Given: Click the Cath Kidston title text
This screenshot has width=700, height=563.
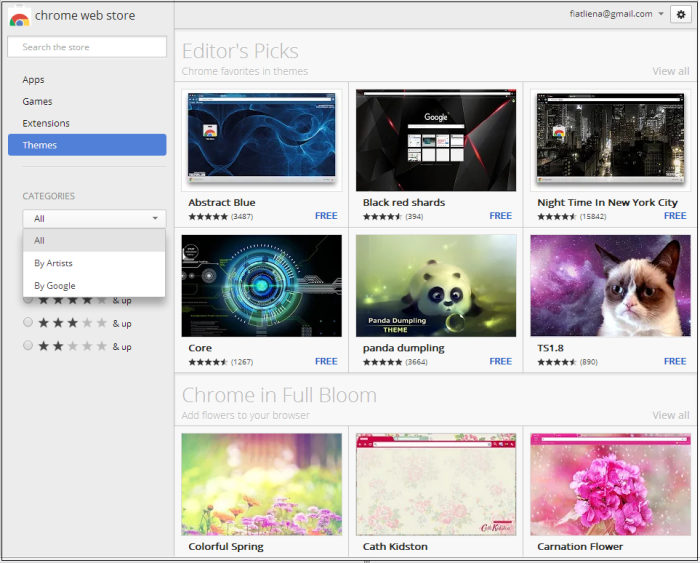Looking at the screenshot, I should pos(395,547).
